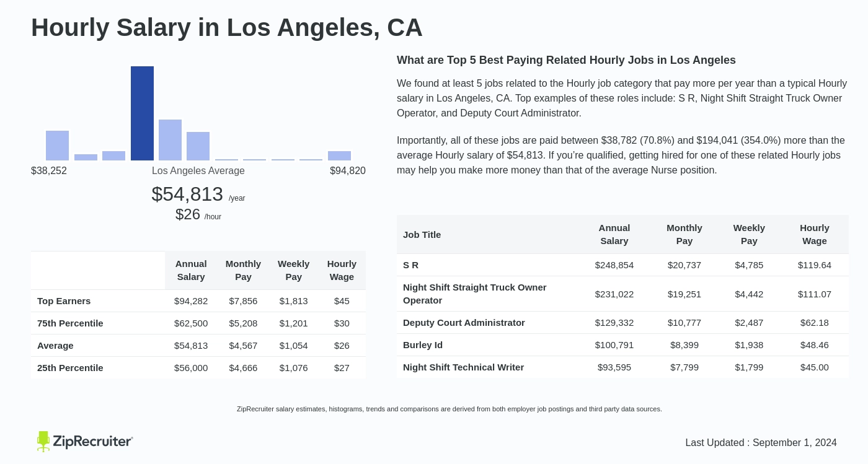
Task: Click the $7,856 monthly pay cell
Action: pyautogui.click(x=243, y=301)
